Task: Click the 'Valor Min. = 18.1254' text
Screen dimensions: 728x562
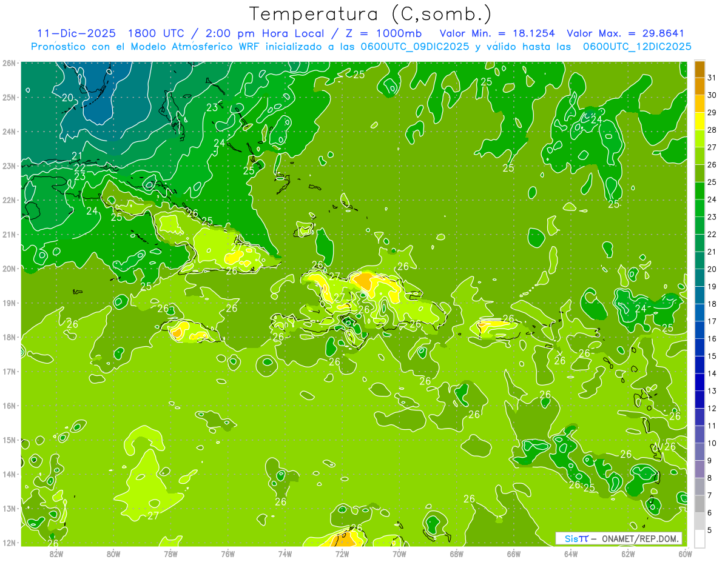Action: (x=497, y=33)
